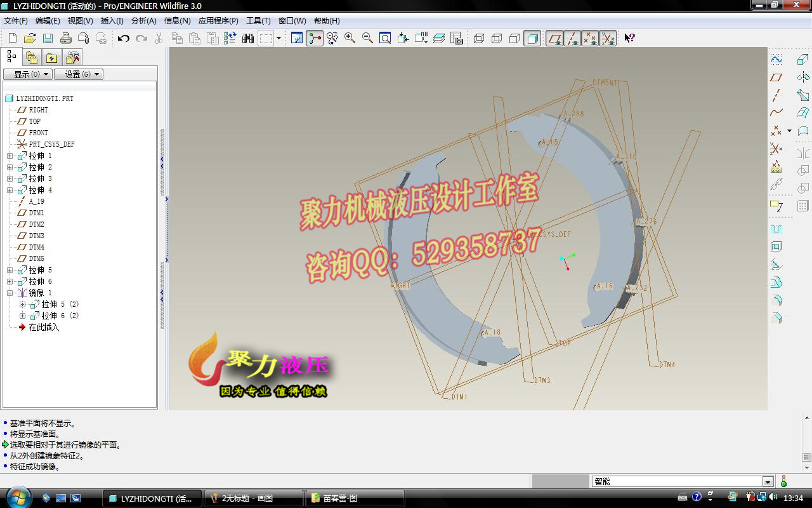The height and width of the screenshot is (508, 812).
Task: Switch to the 2无标题-画图 taskbar window
Action: (254, 498)
